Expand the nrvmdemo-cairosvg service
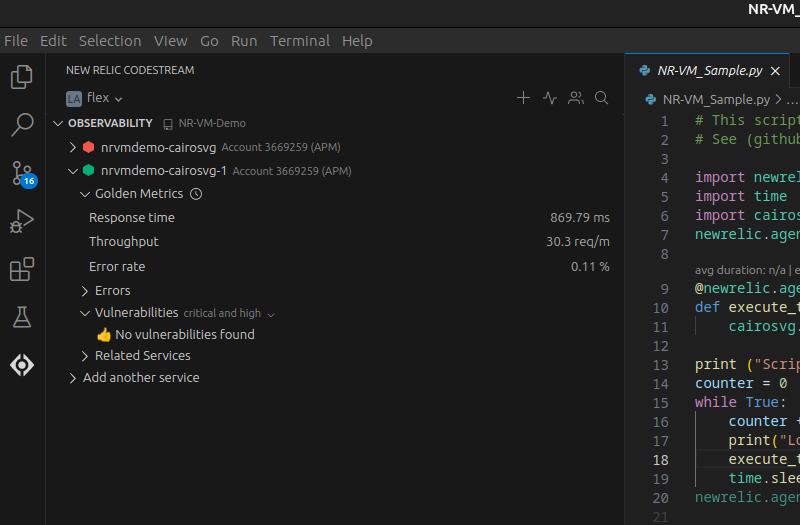This screenshot has height=525, width=800. 73,147
